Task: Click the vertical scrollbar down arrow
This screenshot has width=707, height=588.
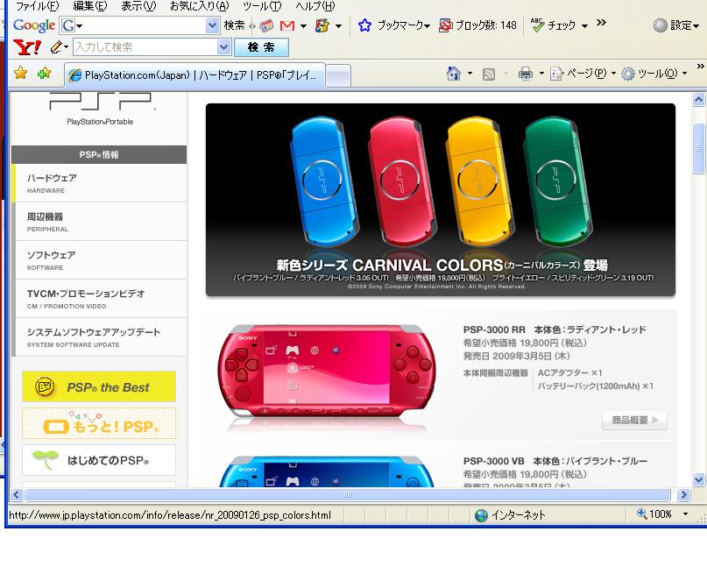Action: click(x=698, y=479)
